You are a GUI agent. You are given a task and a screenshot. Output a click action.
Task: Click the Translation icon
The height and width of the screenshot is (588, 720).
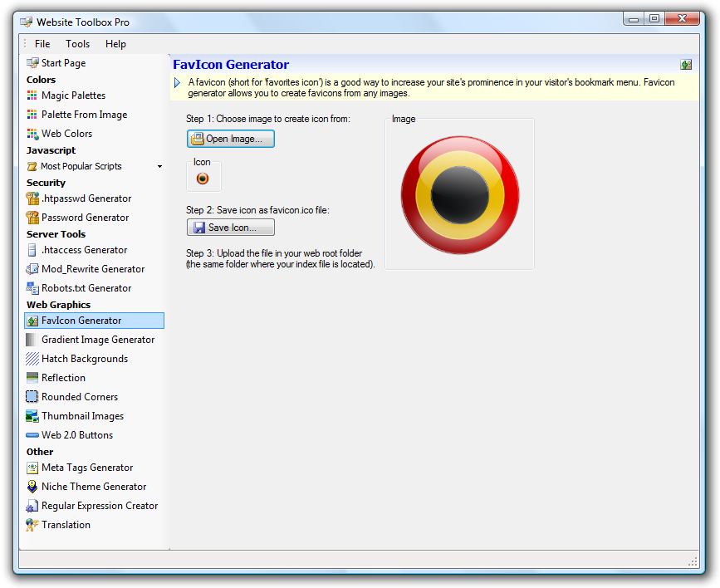[x=32, y=525]
